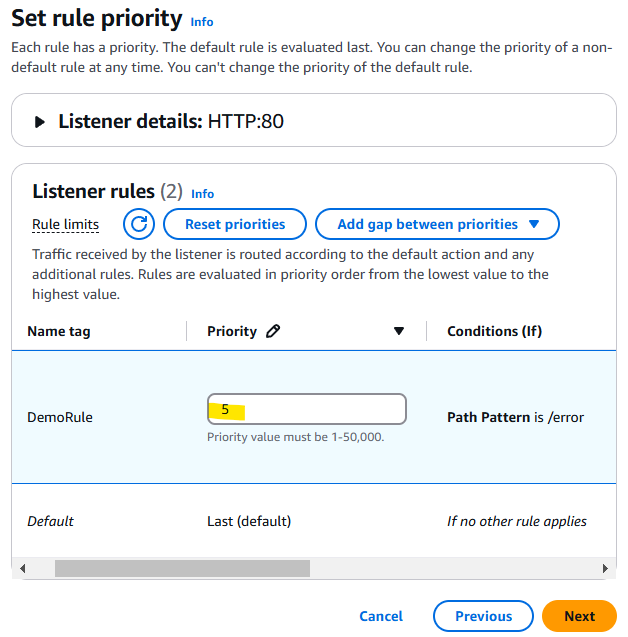Click the Priority column sort arrow

pos(399,331)
